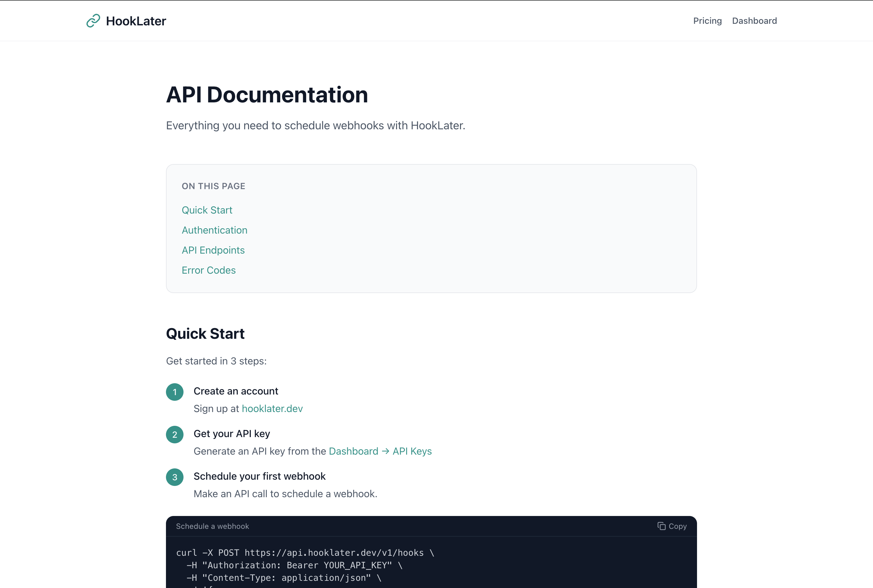The width and height of the screenshot is (873, 588).
Task: Open the hooklater.dev sign up link
Action: (x=272, y=409)
